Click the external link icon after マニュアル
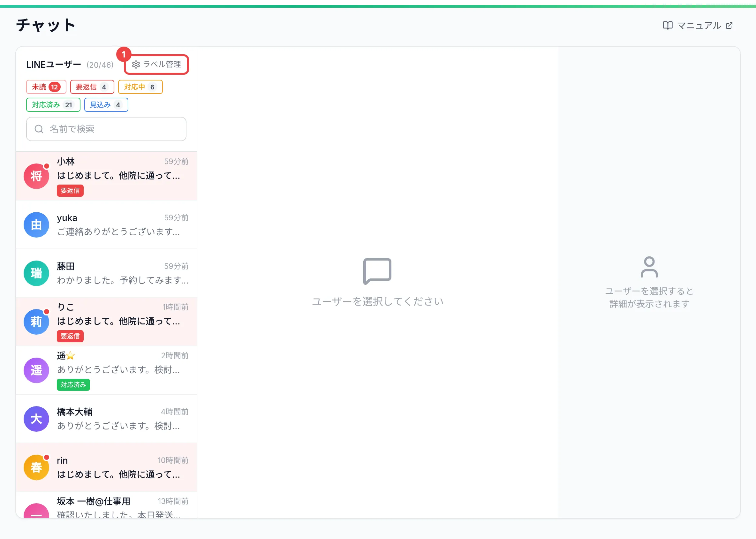The height and width of the screenshot is (539, 756). 729,26
